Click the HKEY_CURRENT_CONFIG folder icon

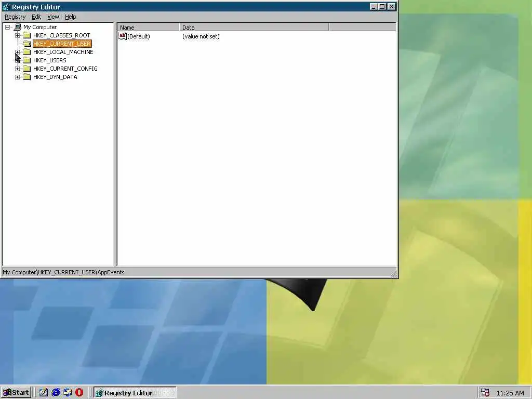pos(27,69)
